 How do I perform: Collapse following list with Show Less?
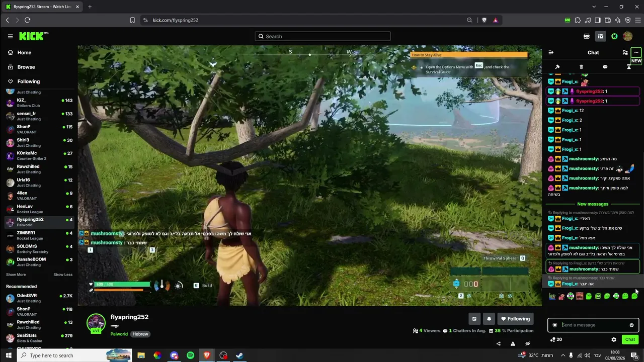click(63, 275)
